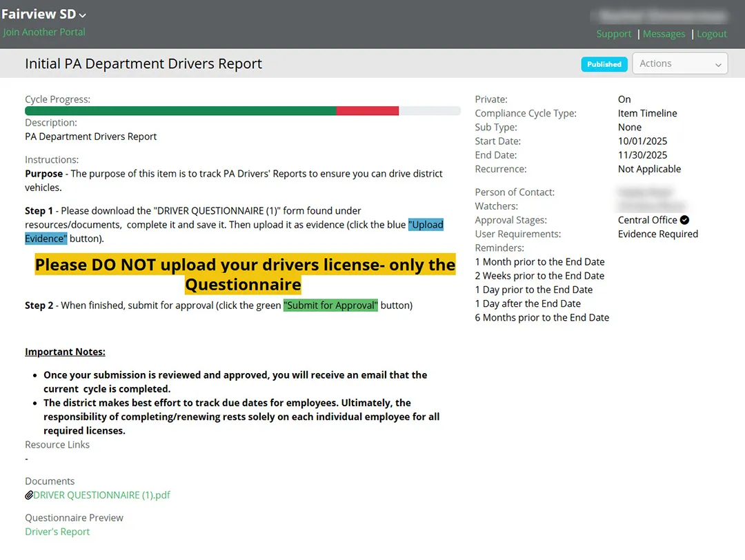Click the Logout link
The width and height of the screenshot is (745, 560).
[x=712, y=34]
